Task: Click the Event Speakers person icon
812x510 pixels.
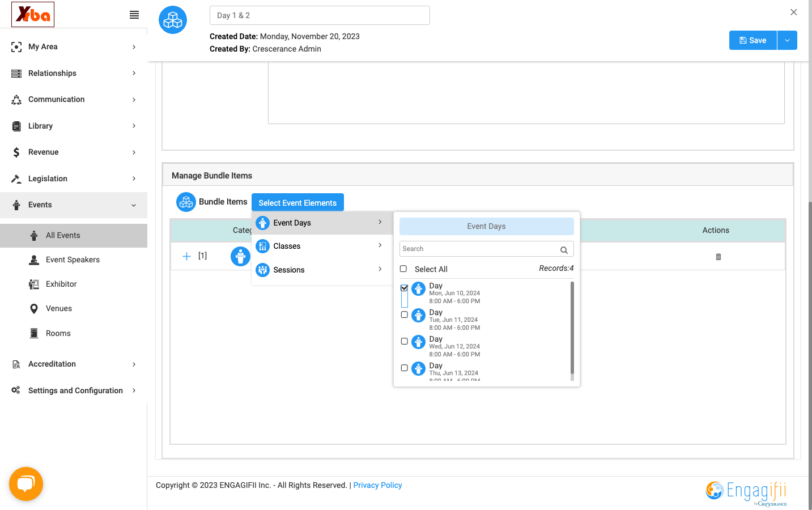Action: click(x=34, y=260)
